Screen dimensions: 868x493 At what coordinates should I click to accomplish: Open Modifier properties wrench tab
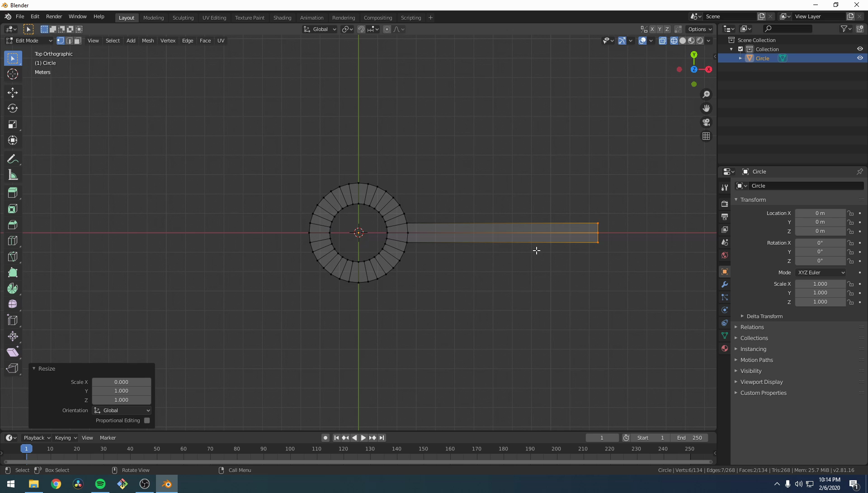point(725,284)
